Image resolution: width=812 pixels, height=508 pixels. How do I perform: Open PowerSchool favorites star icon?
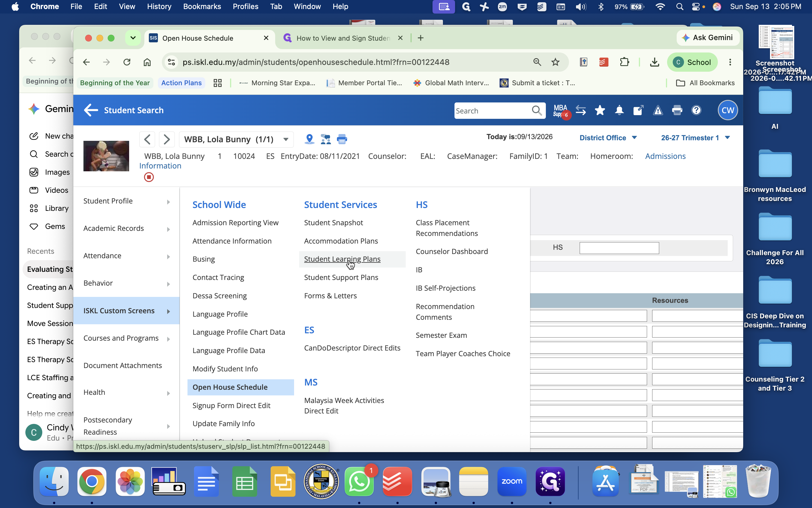[600, 110]
